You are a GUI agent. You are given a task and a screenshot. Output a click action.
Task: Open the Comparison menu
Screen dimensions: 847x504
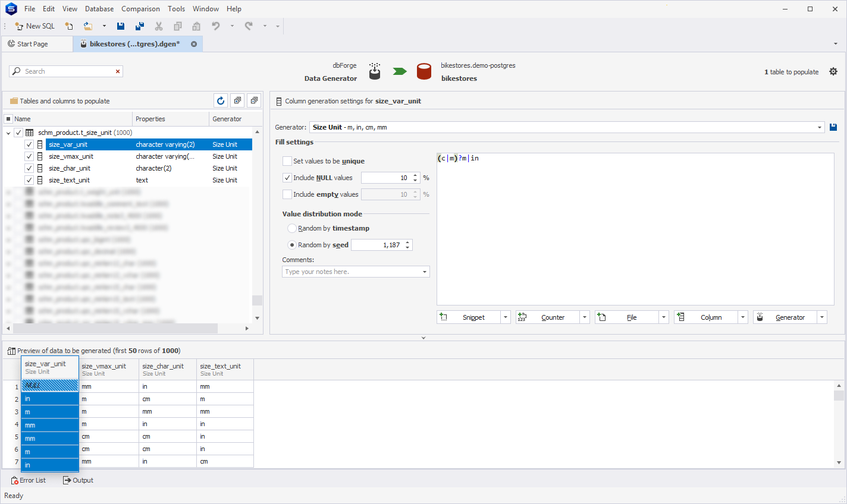pyautogui.click(x=140, y=9)
